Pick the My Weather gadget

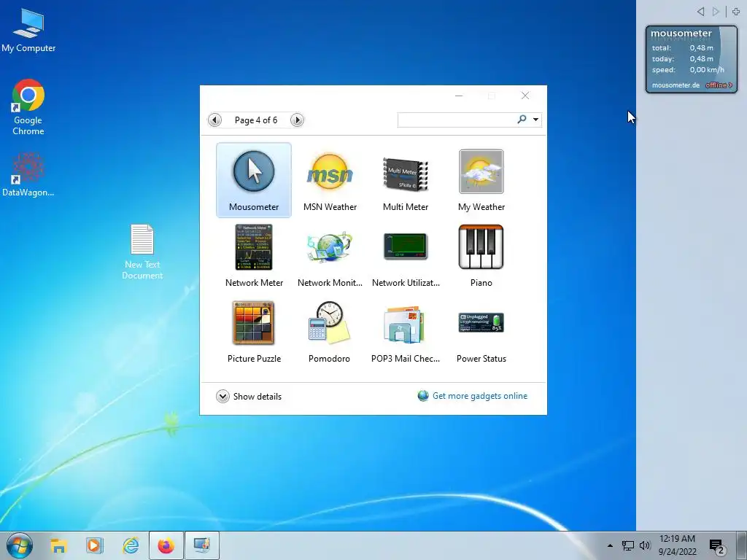(481, 180)
